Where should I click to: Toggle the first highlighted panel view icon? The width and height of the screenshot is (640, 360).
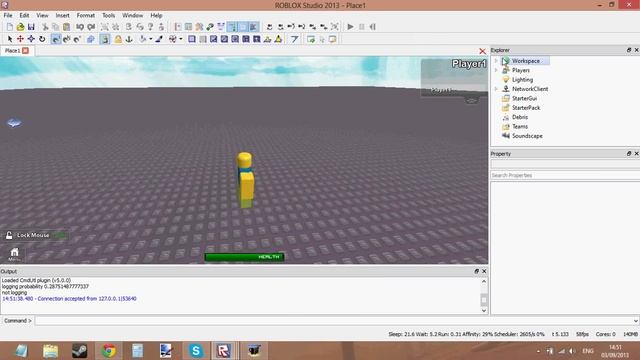click(x=232, y=27)
